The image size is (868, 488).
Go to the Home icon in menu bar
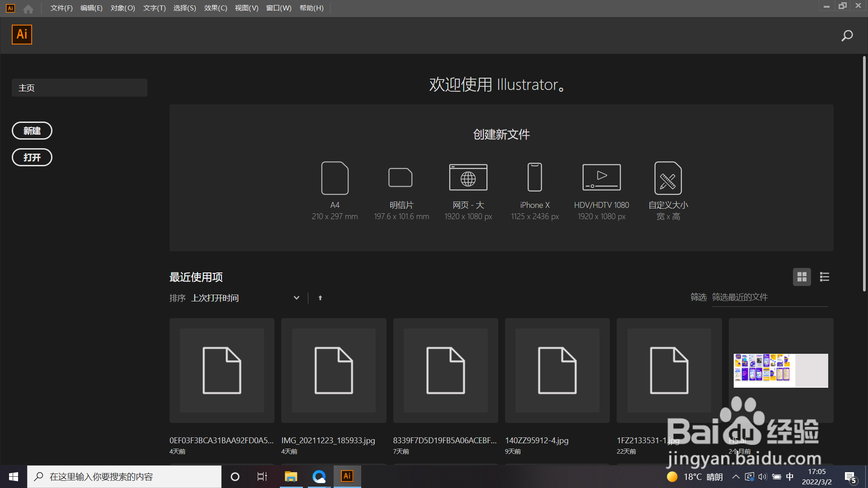click(x=28, y=9)
